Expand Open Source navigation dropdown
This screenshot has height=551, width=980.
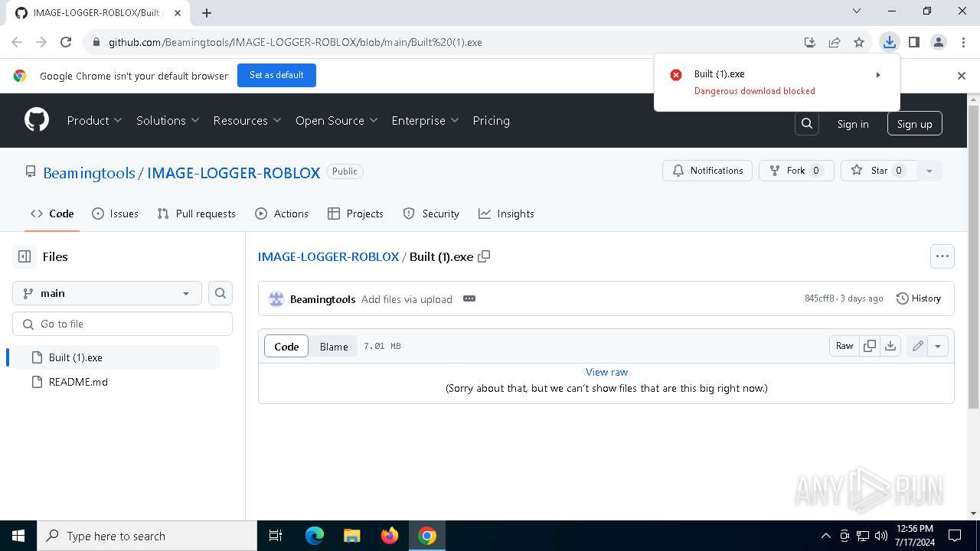coord(337,120)
